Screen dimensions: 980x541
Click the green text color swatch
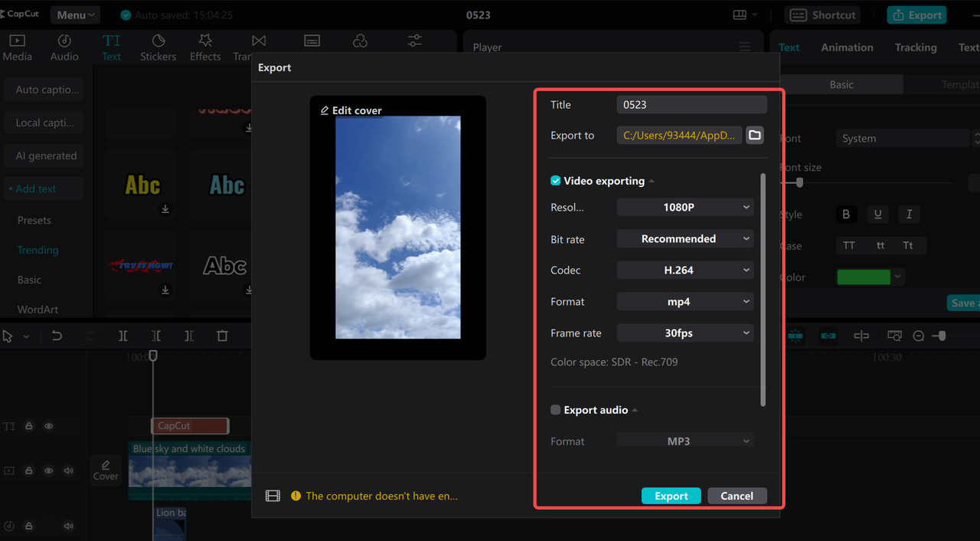pyautogui.click(x=864, y=277)
